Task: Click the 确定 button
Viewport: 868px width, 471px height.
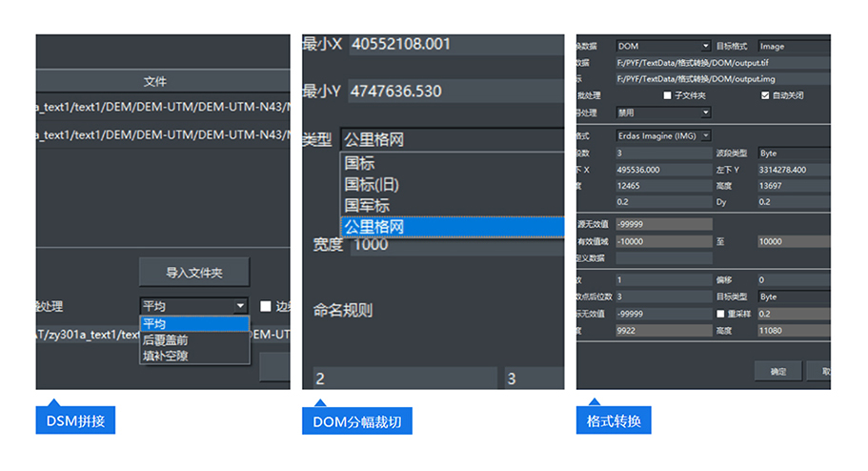Action: [777, 372]
